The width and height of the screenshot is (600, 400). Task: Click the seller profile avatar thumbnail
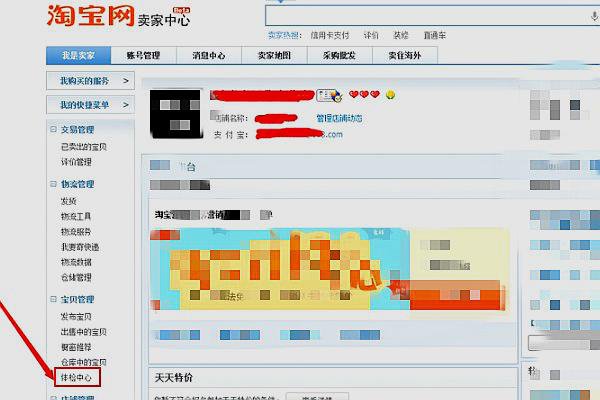point(175,114)
